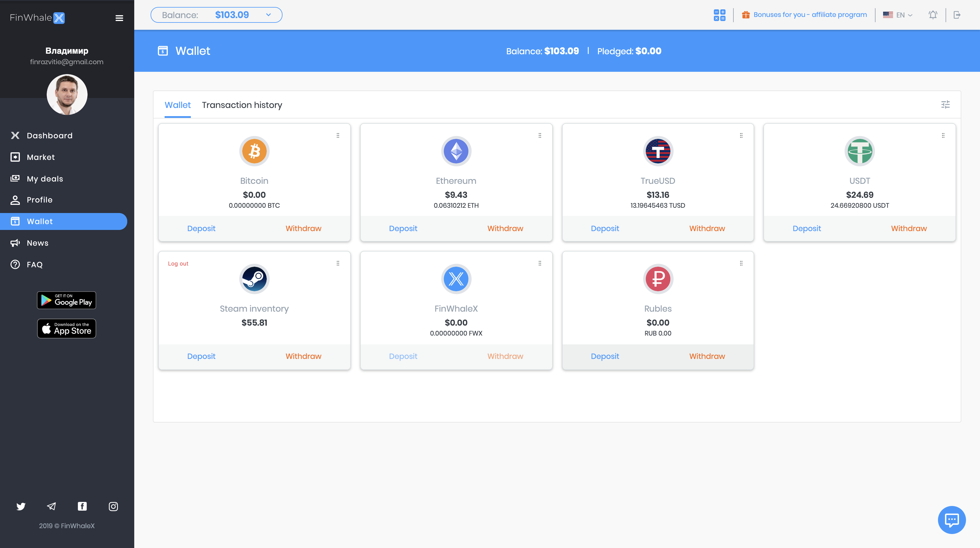Click Deposit on the Ethereum card
Image resolution: width=980 pixels, height=548 pixels.
(x=403, y=228)
